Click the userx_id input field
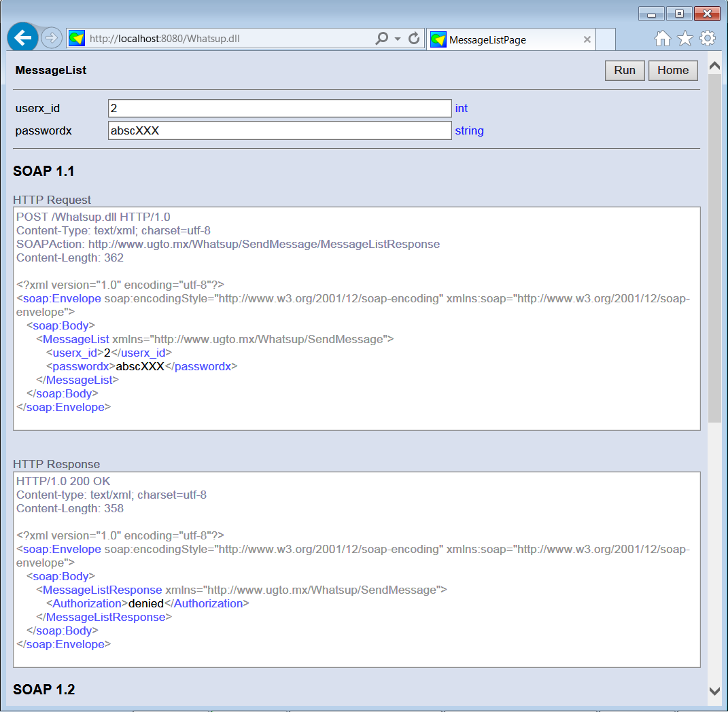The height and width of the screenshot is (712, 728). click(279, 108)
